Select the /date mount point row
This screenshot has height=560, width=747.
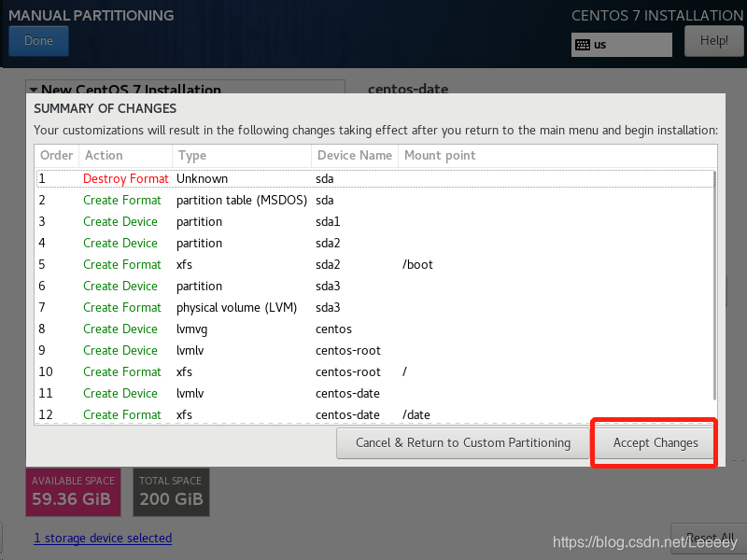coord(375,414)
